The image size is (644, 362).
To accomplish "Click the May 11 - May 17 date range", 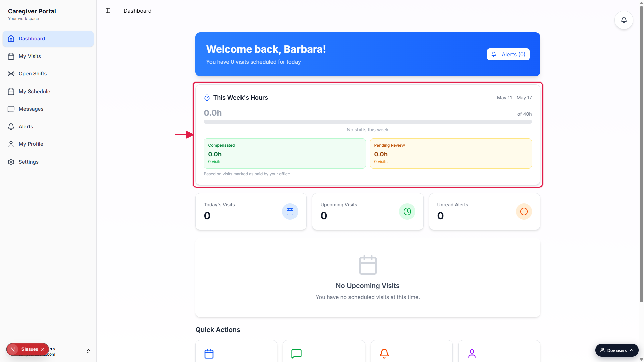I will (x=514, y=98).
